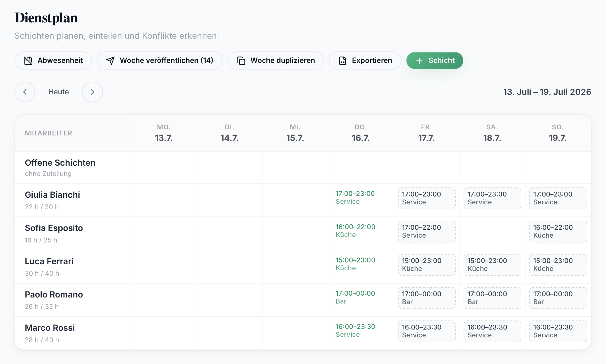This screenshot has width=606, height=364.
Task: Open the Abwesenheit button label
Action: pyautogui.click(x=60, y=60)
